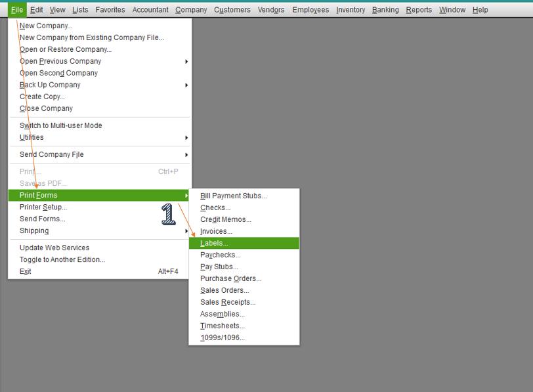Image resolution: width=533 pixels, height=392 pixels.
Task: Choose Create Copy... entry
Action: tap(99, 97)
